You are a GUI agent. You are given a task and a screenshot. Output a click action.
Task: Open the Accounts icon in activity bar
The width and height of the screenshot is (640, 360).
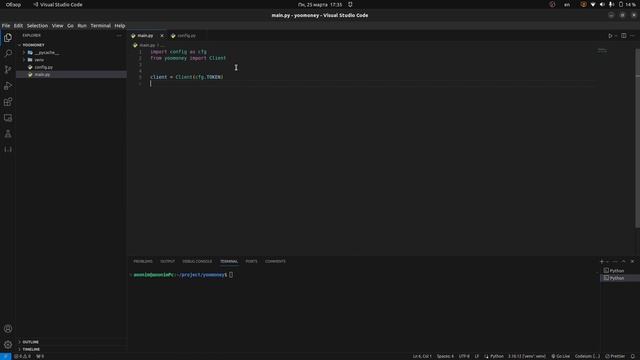pos(8,329)
